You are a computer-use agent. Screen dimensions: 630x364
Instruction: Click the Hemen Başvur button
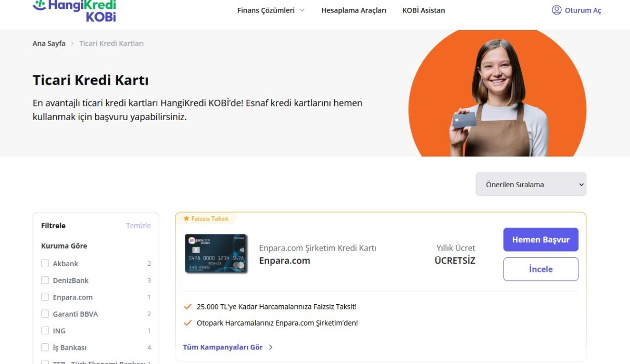pyautogui.click(x=541, y=240)
